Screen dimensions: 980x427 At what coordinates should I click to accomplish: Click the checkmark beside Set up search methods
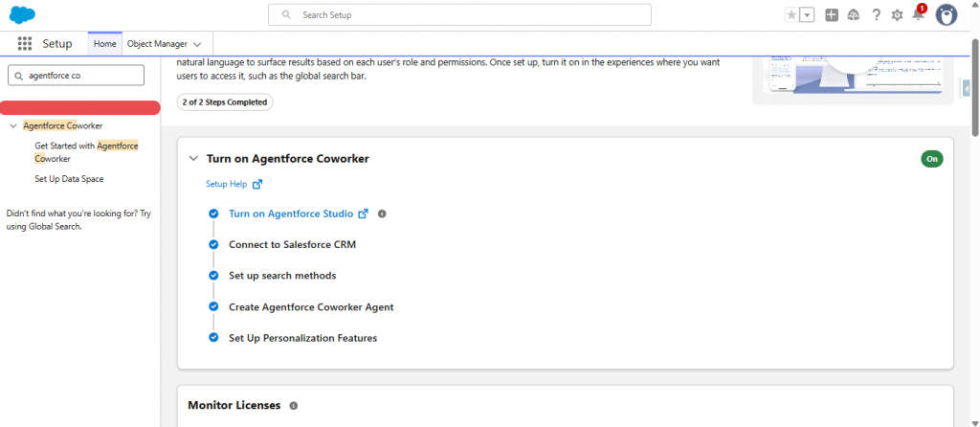click(213, 276)
